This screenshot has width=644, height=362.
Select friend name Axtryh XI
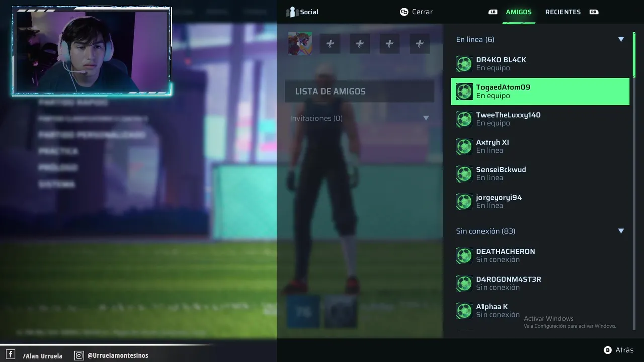[493, 142]
